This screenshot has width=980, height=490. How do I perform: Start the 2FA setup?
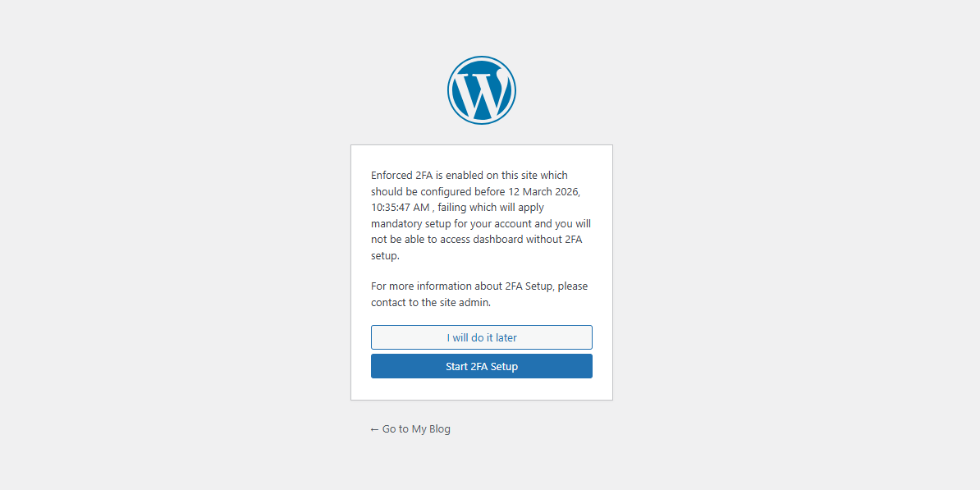click(482, 366)
